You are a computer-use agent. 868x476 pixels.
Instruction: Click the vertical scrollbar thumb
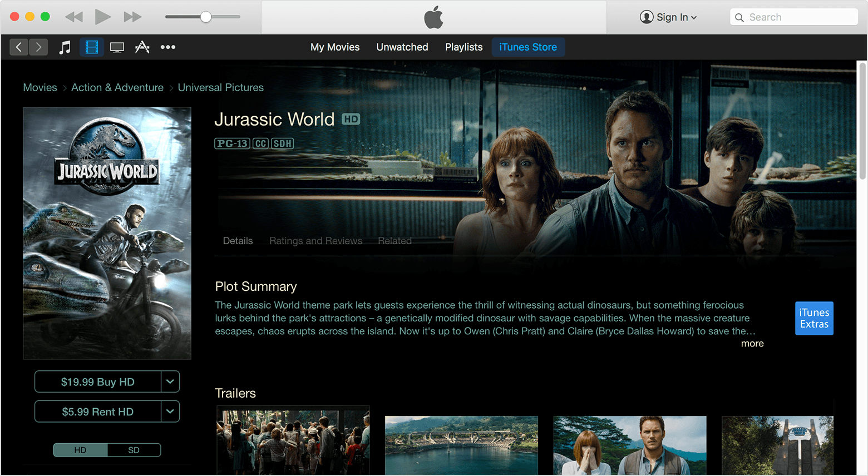(x=862, y=121)
